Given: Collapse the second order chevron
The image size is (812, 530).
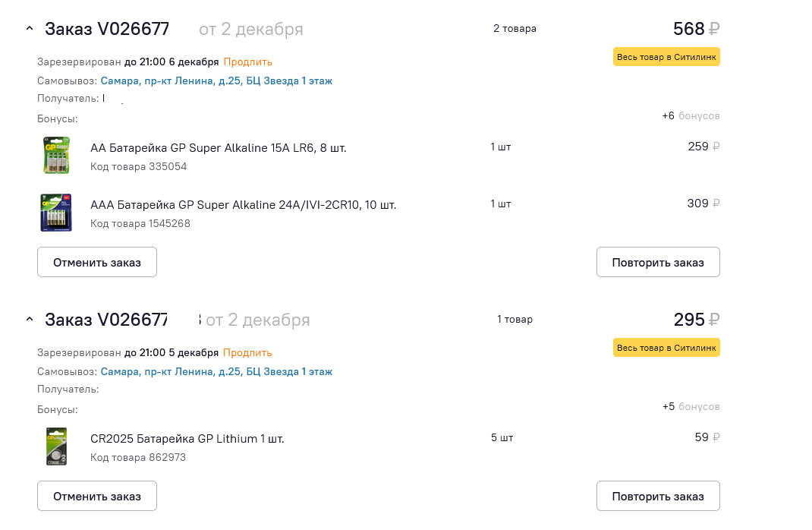Looking at the screenshot, I should (x=30, y=319).
